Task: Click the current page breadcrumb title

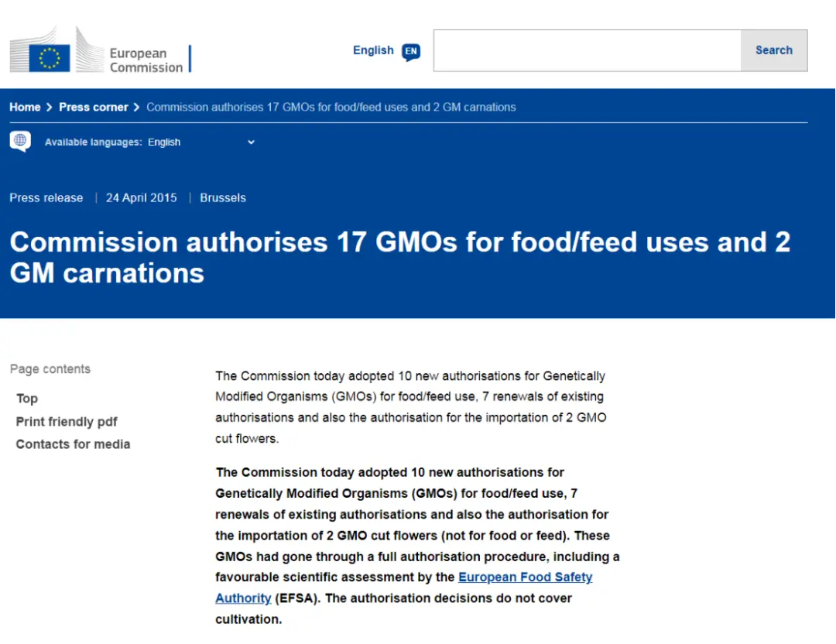Action: [331, 108]
